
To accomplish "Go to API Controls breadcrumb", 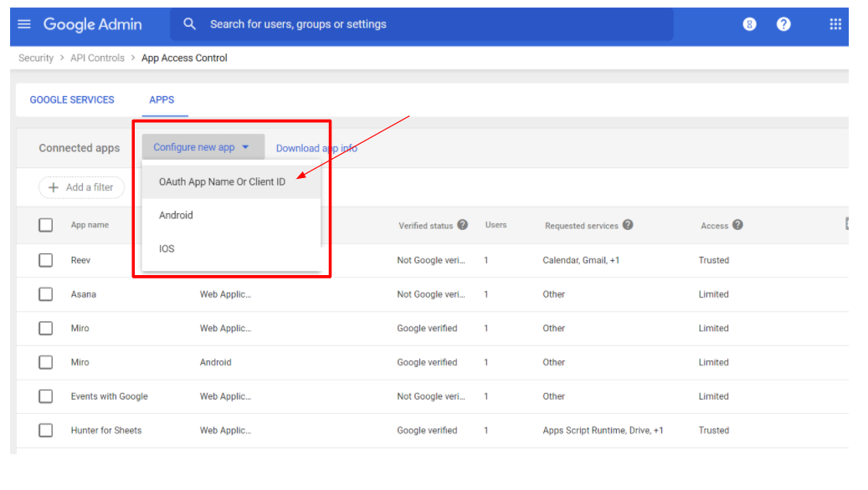I will pyautogui.click(x=97, y=58).
